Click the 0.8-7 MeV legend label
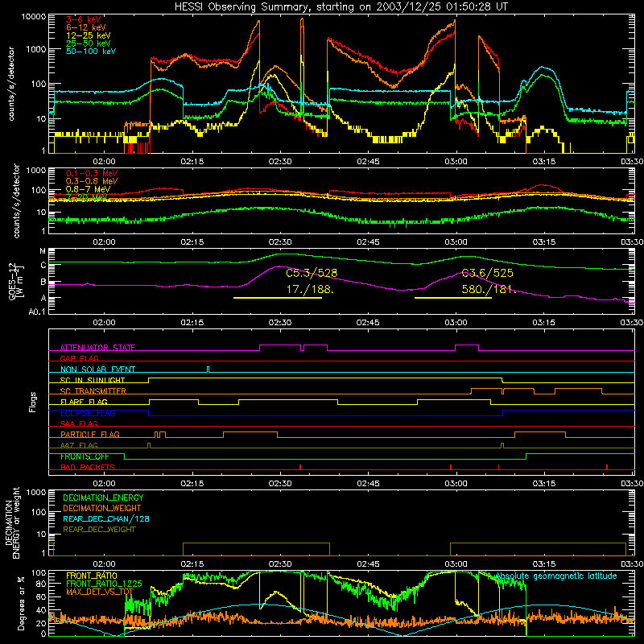The height and width of the screenshot is (644, 644). 88,189
